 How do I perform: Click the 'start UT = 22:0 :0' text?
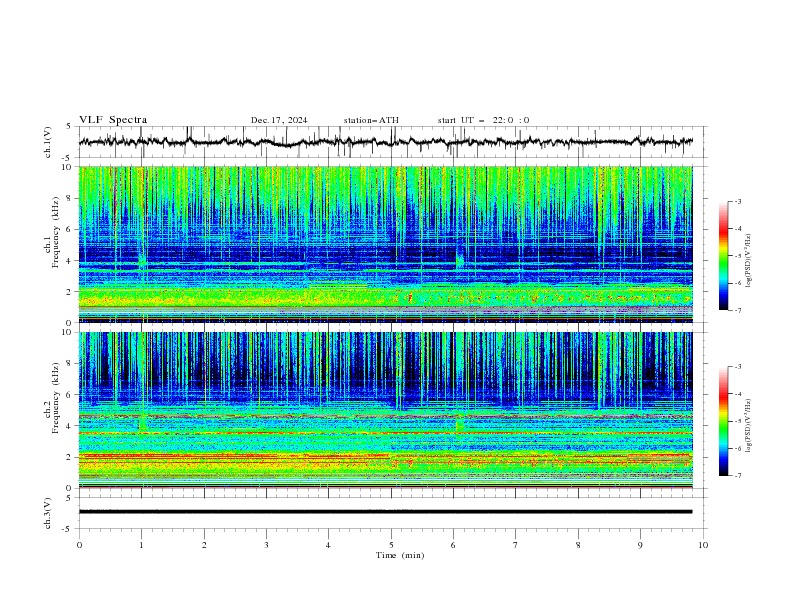point(483,120)
